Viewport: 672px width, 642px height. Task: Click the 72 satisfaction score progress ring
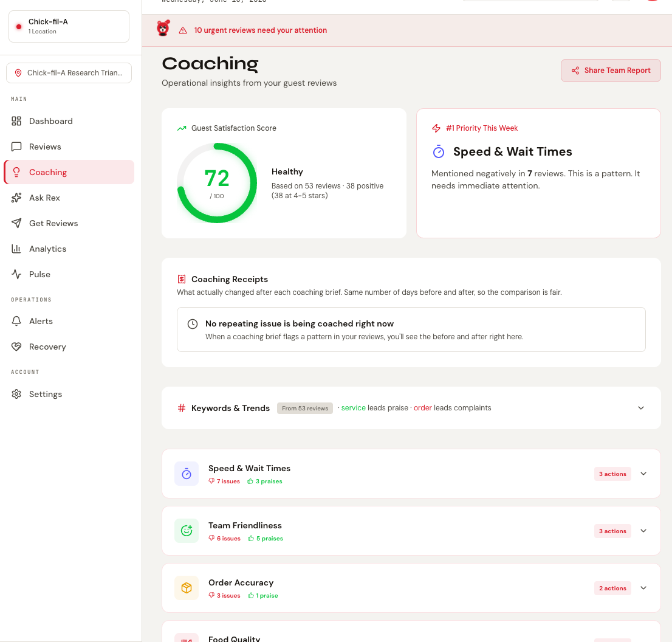217,183
